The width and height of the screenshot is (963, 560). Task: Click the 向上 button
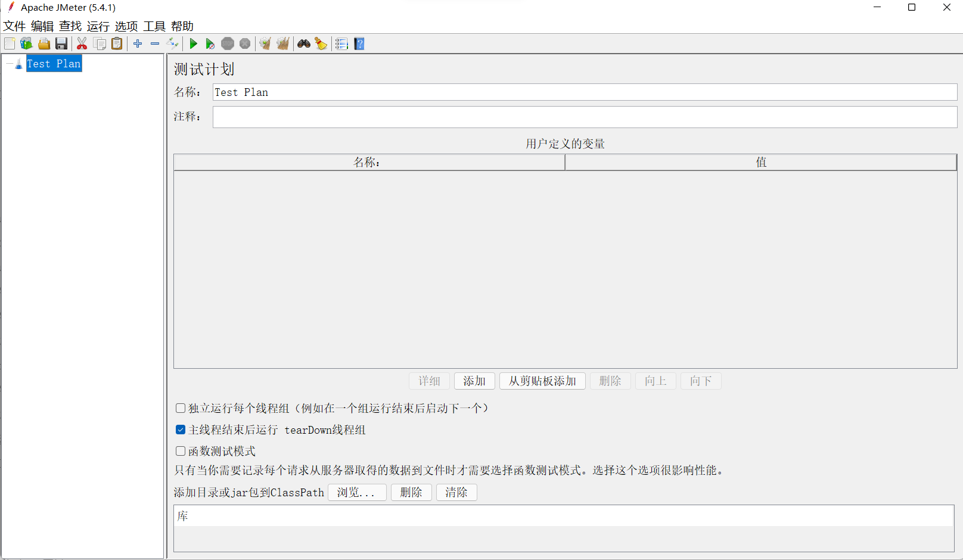pyautogui.click(x=656, y=381)
